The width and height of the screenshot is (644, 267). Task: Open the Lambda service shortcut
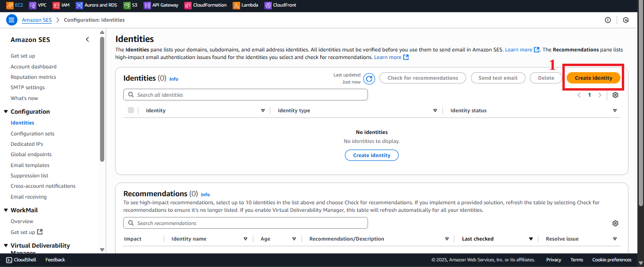point(245,5)
